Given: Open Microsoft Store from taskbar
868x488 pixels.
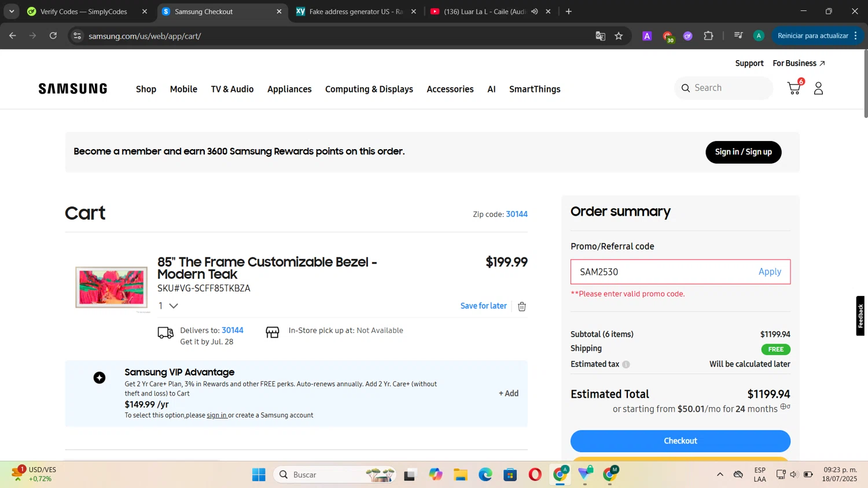Looking at the screenshot, I should tap(510, 475).
